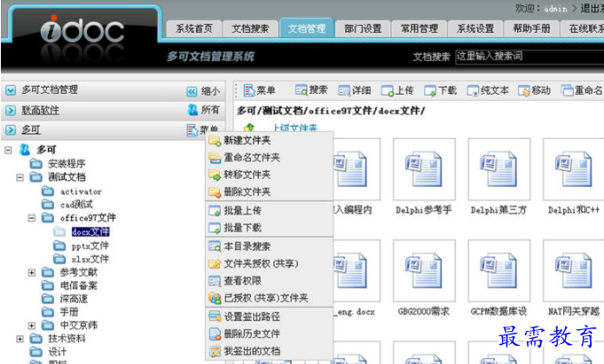Screen dimensions: 604x364
Task: Click the 搜索 toolbar icon
Action: pos(301,90)
